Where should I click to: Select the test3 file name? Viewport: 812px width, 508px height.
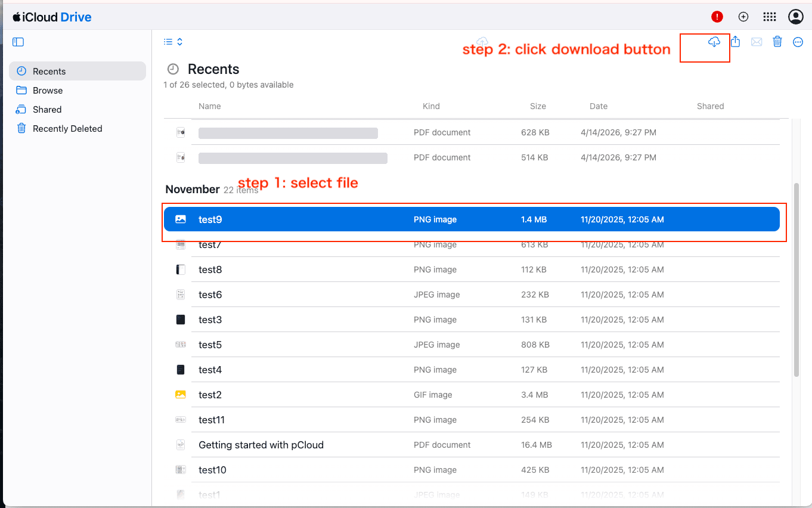[x=210, y=320]
